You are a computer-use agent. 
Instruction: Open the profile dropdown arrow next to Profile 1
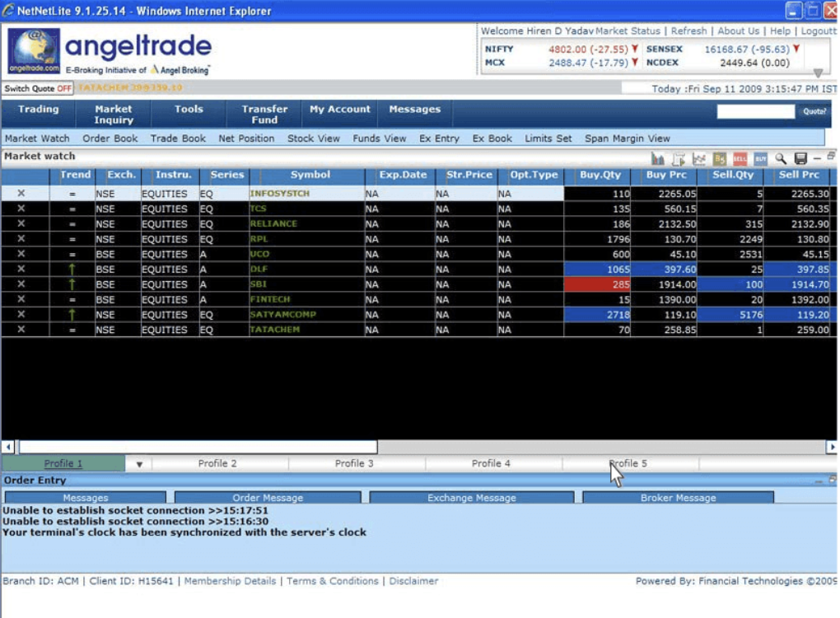[x=139, y=464]
